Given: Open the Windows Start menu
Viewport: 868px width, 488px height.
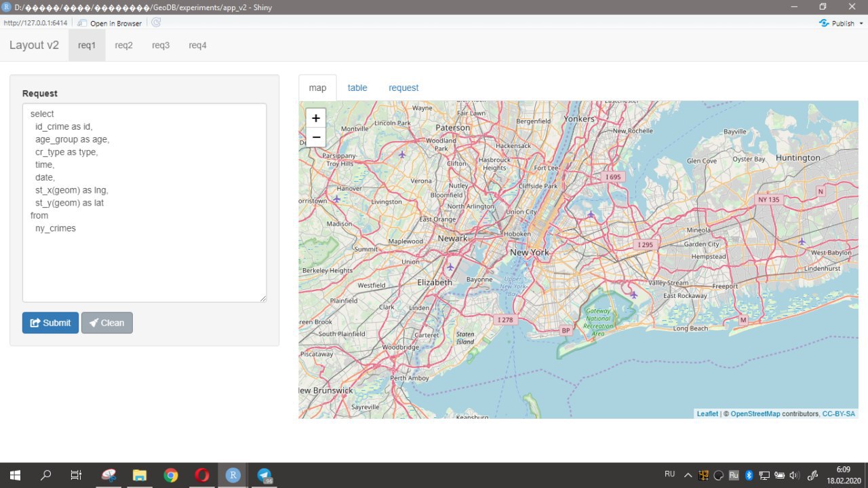Looking at the screenshot, I should pos(15,475).
